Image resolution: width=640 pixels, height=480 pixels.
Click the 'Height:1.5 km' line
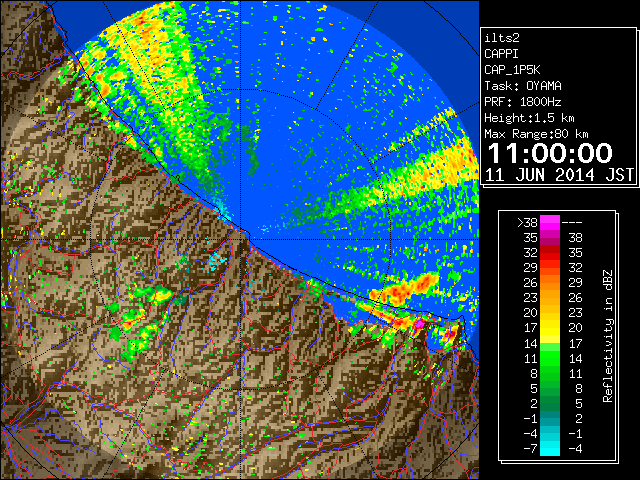click(529, 118)
